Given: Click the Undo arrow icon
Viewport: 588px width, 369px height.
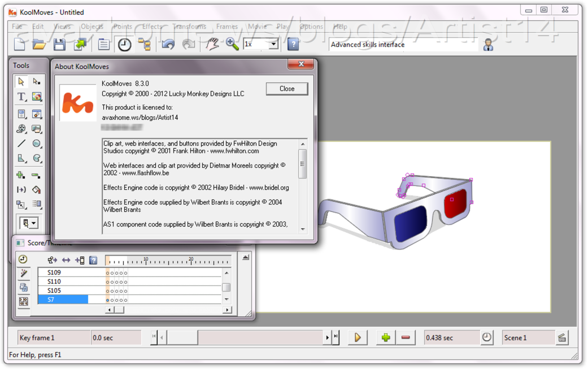Looking at the screenshot, I should (x=168, y=44).
